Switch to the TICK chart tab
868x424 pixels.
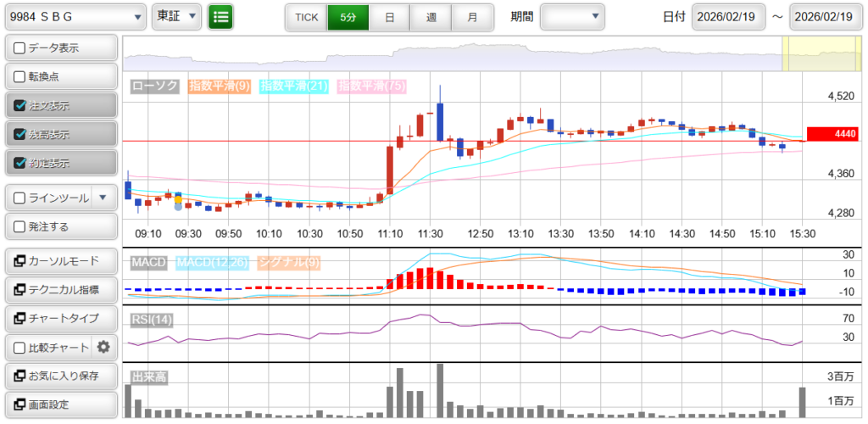point(306,16)
